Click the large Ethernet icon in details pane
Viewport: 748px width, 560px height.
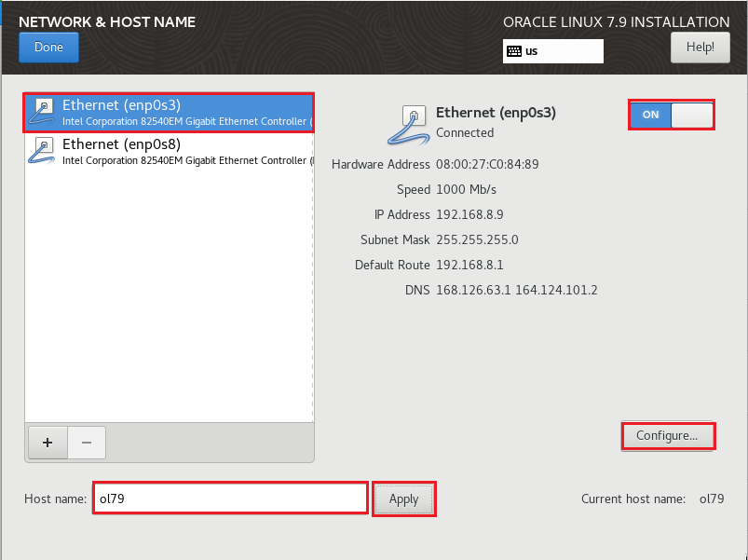408,125
